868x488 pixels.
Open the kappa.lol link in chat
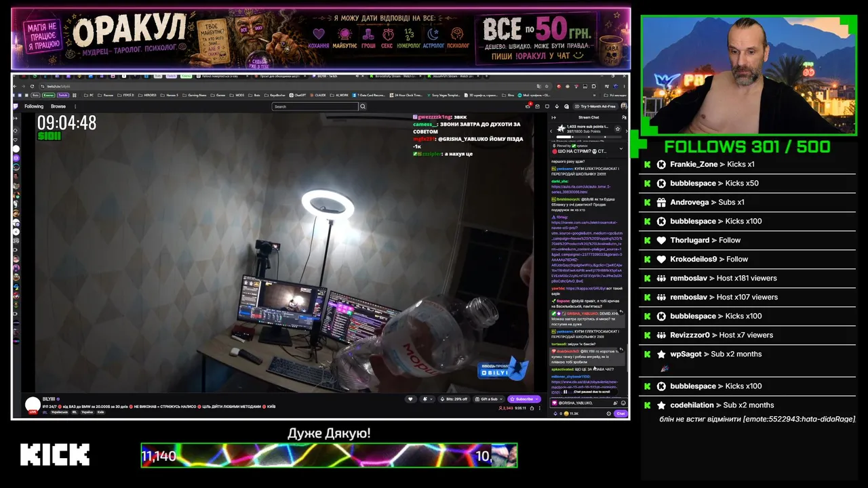587,288
